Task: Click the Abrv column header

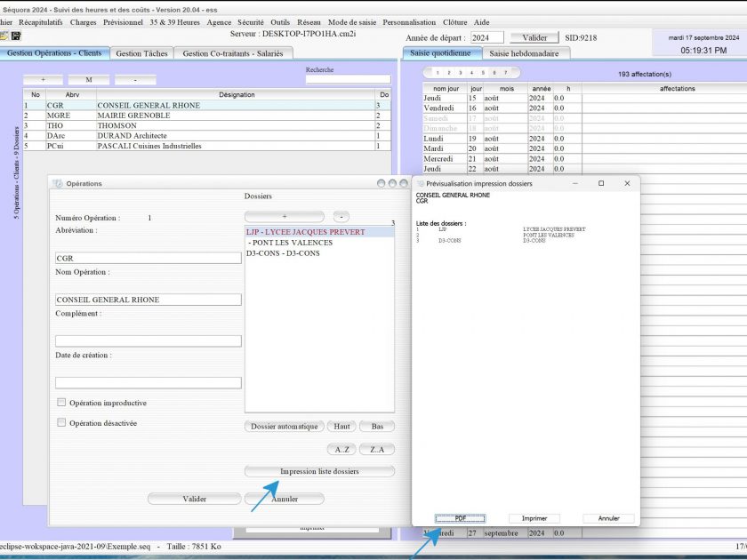Action: click(72, 95)
